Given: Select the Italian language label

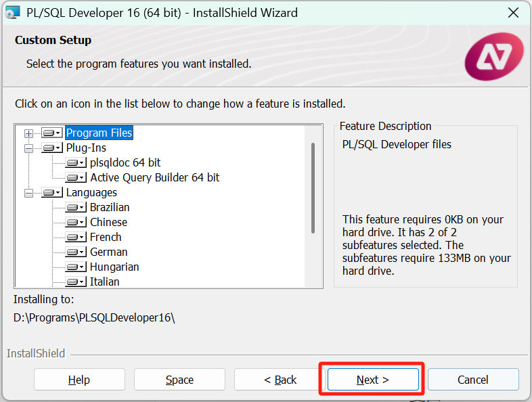Looking at the screenshot, I should pos(104,282).
